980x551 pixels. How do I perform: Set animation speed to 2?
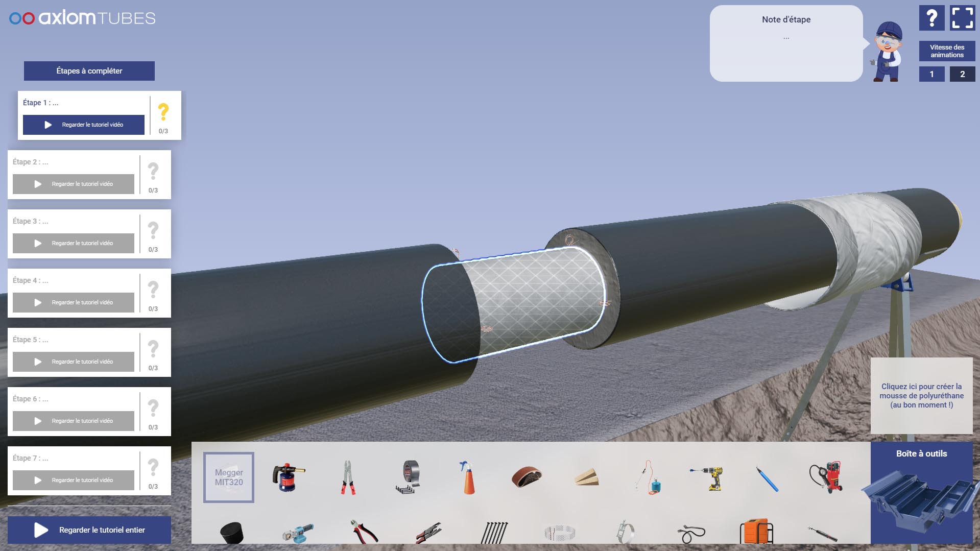pyautogui.click(x=962, y=74)
